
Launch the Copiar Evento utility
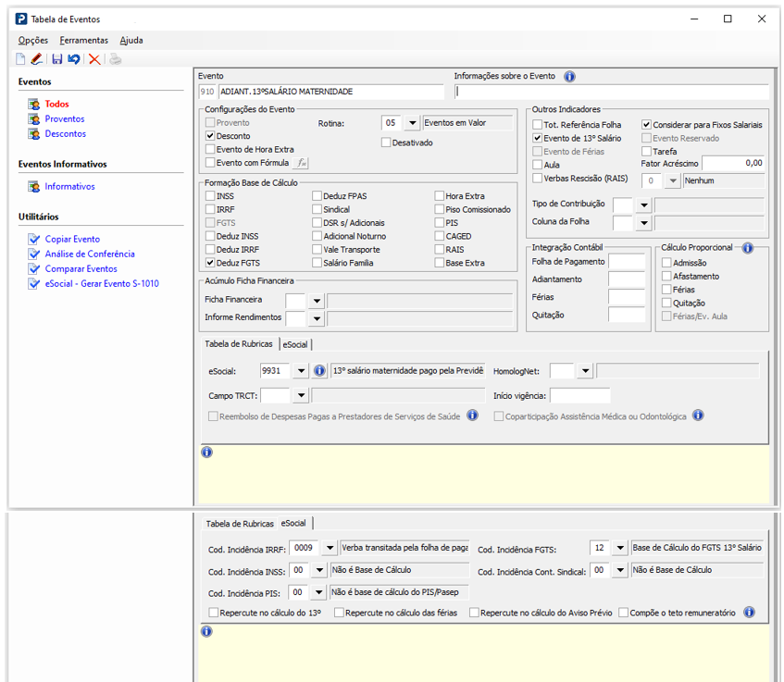click(x=72, y=239)
